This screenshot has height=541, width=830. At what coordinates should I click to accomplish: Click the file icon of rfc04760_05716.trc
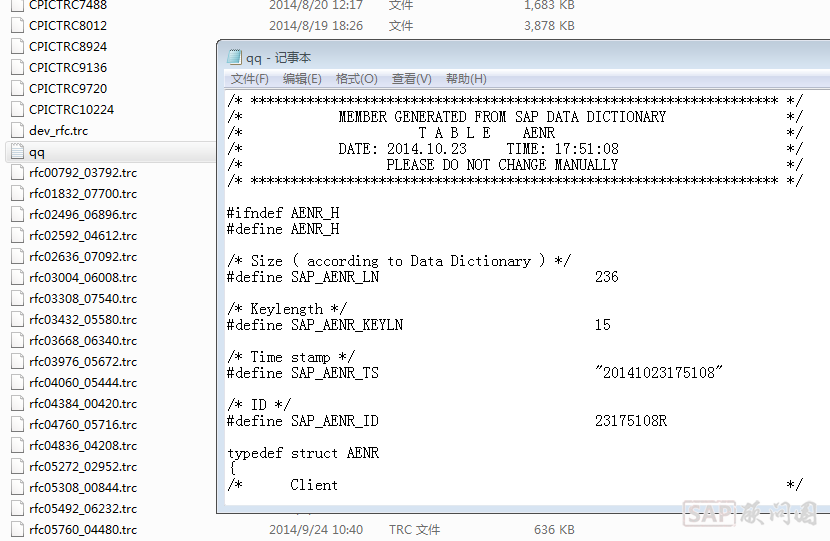(x=17, y=425)
